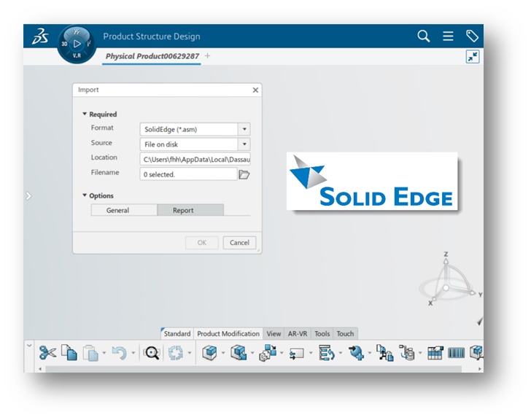Select the Physical Product00629287 tab
531x420 pixels.
(x=152, y=56)
